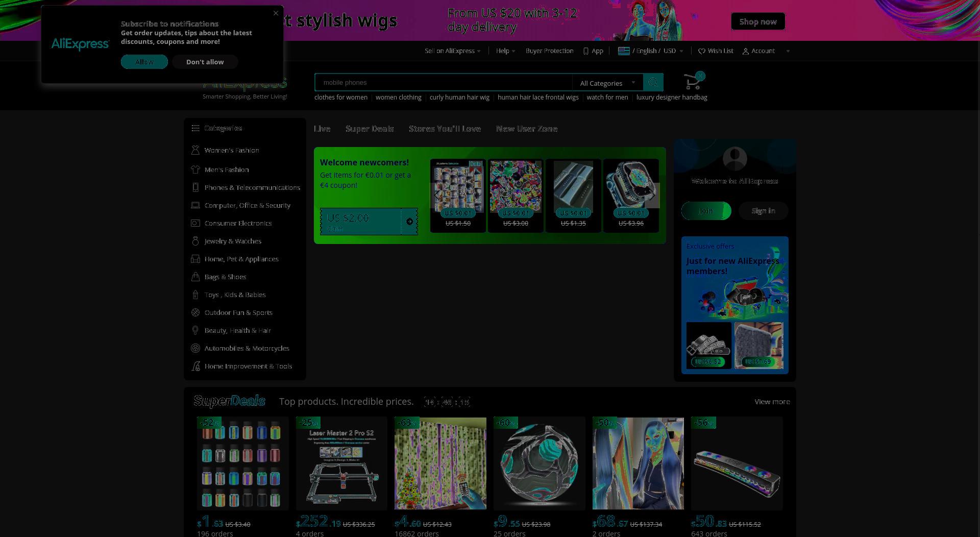Click the watch for men suggestion

[x=607, y=97]
